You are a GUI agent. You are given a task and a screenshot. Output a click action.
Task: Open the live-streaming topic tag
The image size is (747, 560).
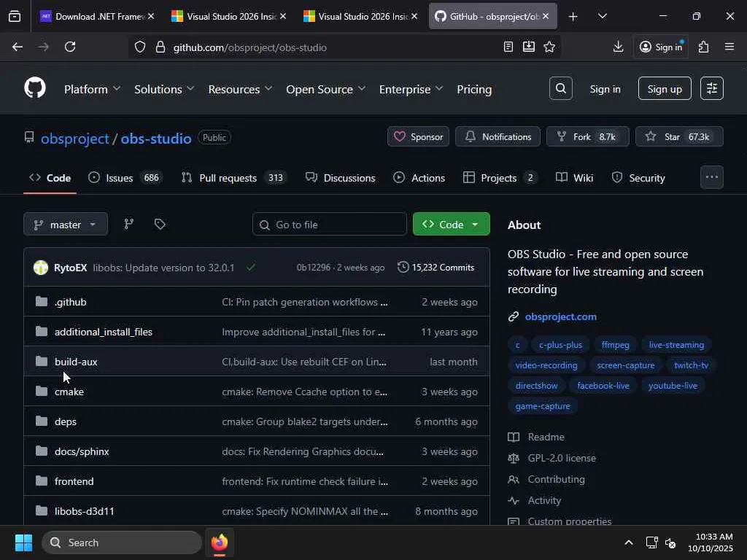(676, 345)
